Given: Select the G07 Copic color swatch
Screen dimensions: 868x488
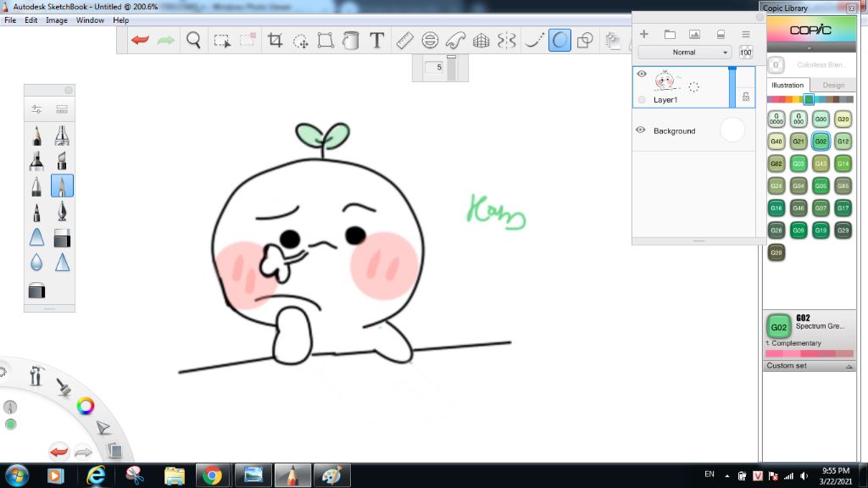Looking at the screenshot, I should (821, 208).
